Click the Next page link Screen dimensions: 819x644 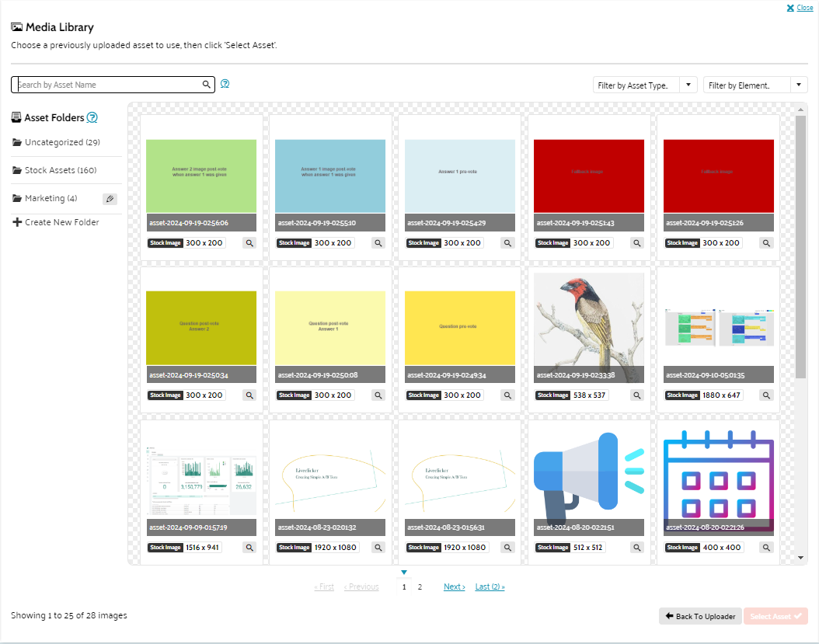(454, 587)
